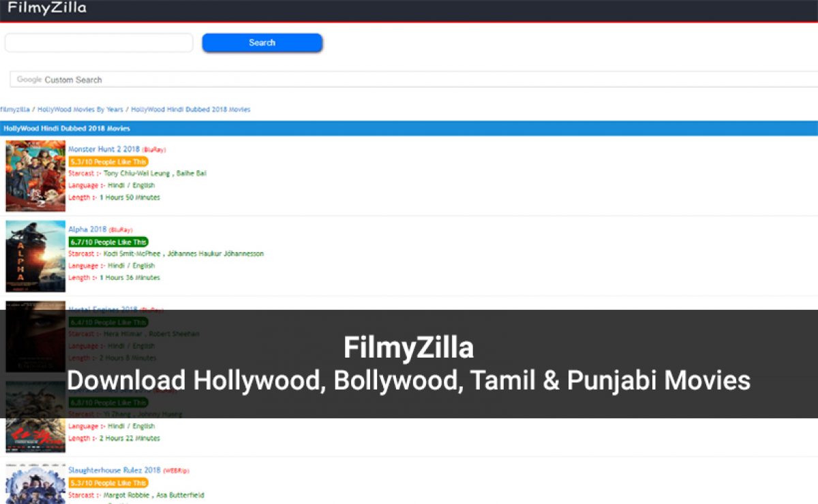Viewport: 818px width, 504px height.
Task: Click into the Google Custom Search field
Action: click(x=409, y=80)
